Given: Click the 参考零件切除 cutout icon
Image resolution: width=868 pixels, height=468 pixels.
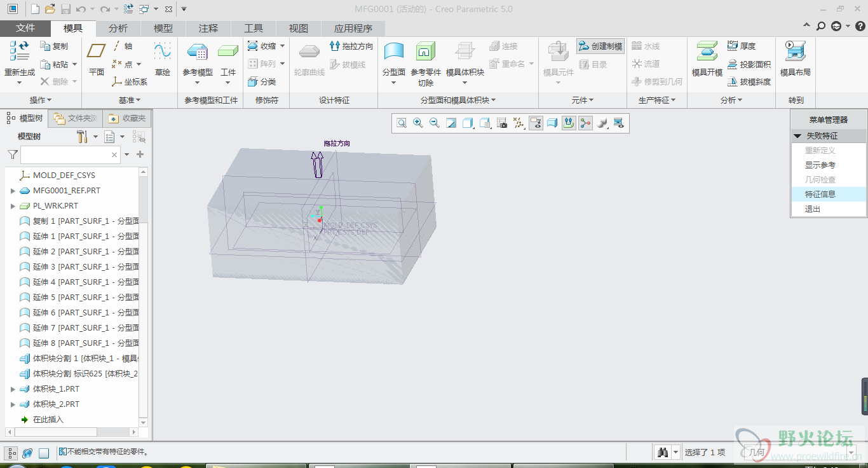Looking at the screenshot, I should tap(426, 52).
